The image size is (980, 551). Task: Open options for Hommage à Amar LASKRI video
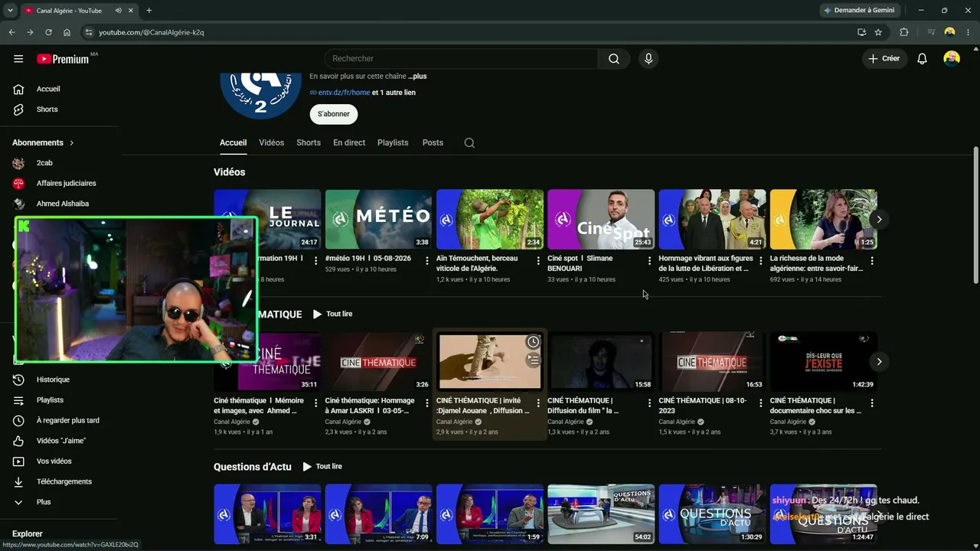427,403
